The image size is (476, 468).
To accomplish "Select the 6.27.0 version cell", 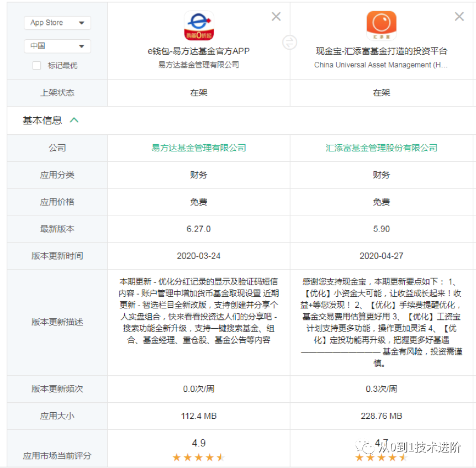I will pyautogui.click(x=199, y=229).
